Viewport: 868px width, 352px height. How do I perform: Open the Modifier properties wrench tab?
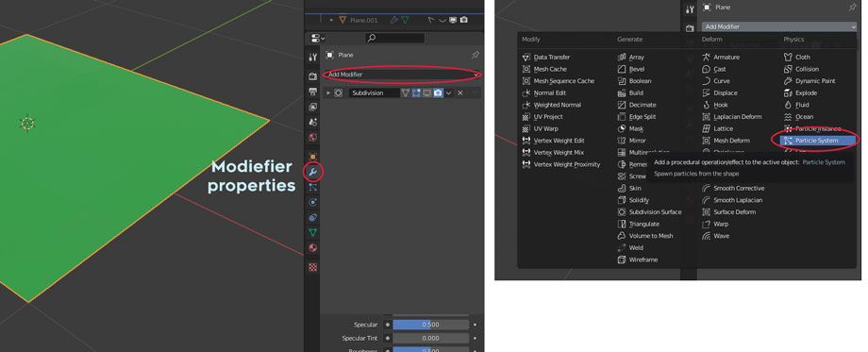313,172
